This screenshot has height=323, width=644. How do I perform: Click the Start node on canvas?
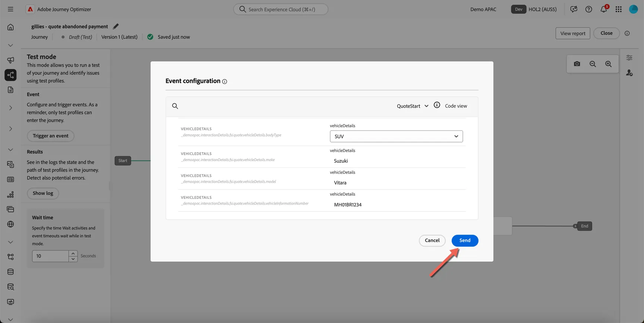pyautogui.click(x=123, y=161)
